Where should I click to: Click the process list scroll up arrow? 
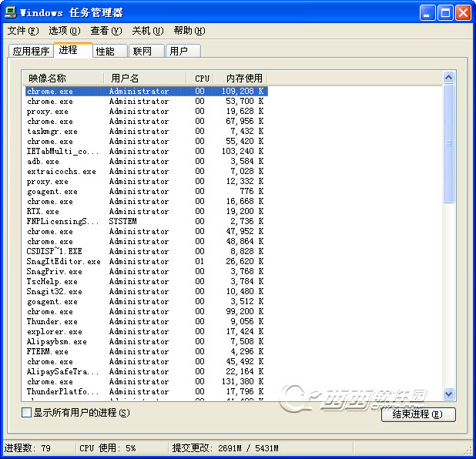449,78
